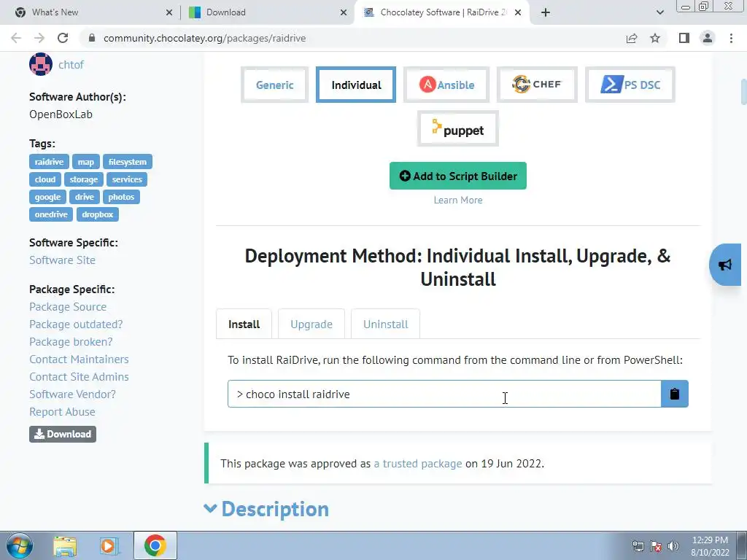The image size is (747, 560).
Task: Filter by the dropbox tag
Action: [x=98, y=214]
